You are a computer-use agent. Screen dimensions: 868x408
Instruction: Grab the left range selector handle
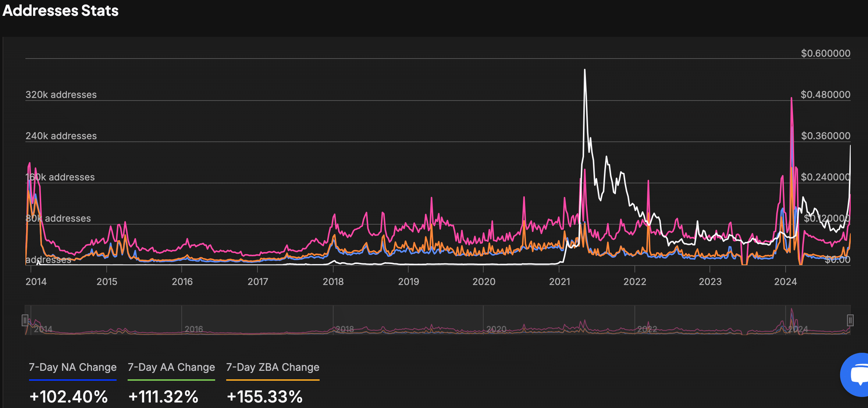(25, 320)
